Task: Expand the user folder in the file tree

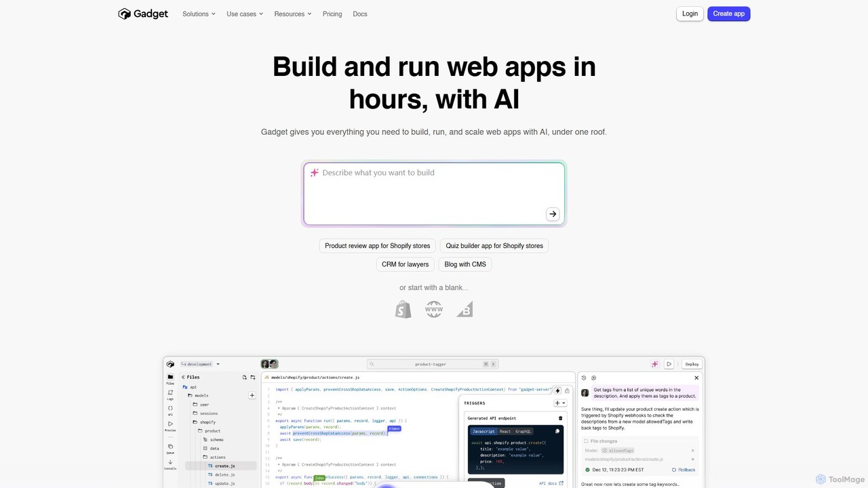Action: pos(201,405)
